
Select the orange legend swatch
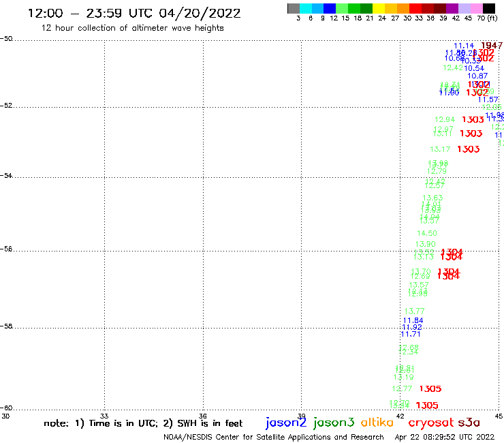pos(403,8)
